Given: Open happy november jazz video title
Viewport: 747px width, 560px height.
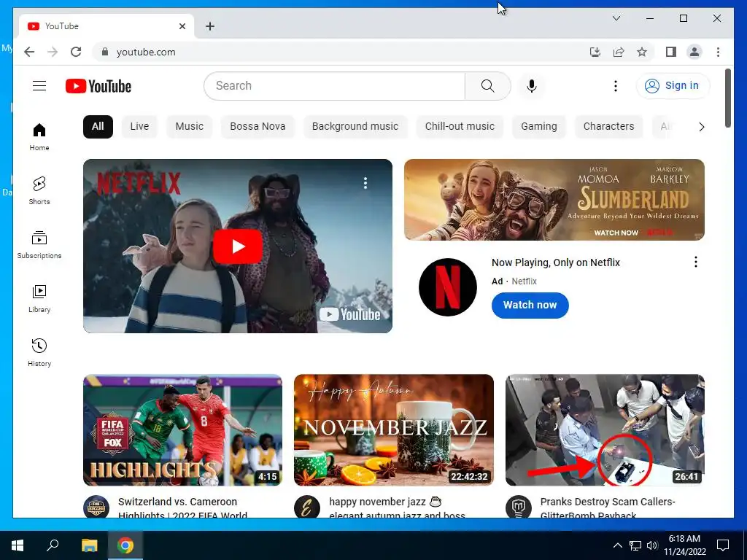Looking at the screenshot, I should click(397, 507).
